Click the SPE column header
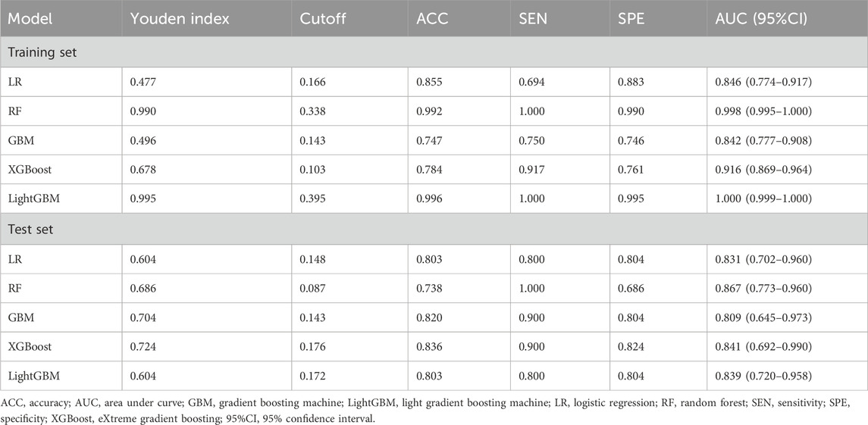Screen dimensions: 868x425 coord(630,18)
